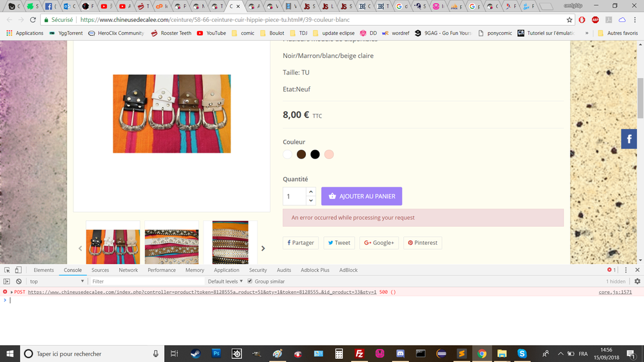Screen dimensions: 644x362
Task: Click the Windows search box
Action: coord(92,354)
